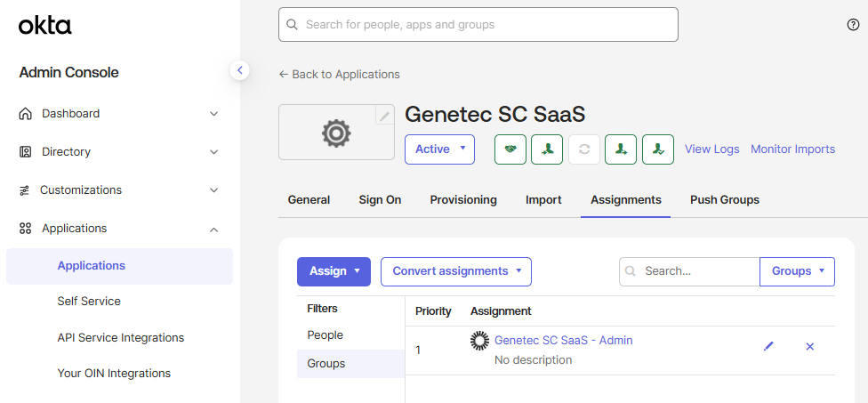Click the gear app logo thumbnail

click(336, 133)
